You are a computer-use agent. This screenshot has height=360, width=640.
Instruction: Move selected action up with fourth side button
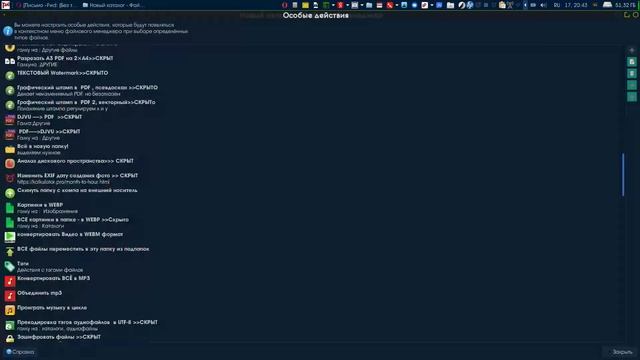tap(631, 85)
